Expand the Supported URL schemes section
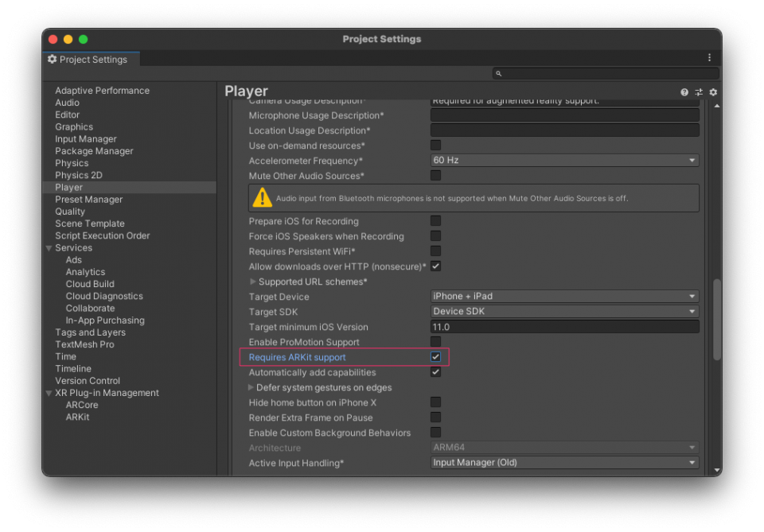Viewport: 764px width, 532px height. (x=252, y=282)
